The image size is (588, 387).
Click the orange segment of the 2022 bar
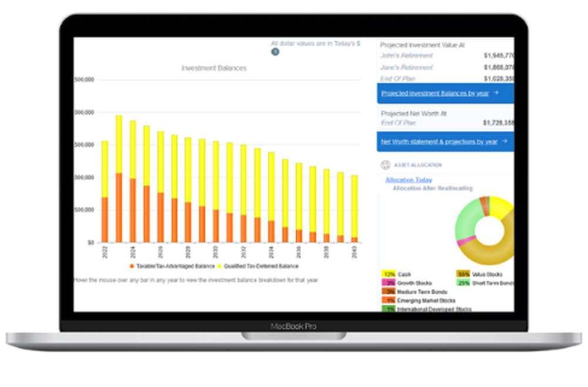(x=105, y=220)
